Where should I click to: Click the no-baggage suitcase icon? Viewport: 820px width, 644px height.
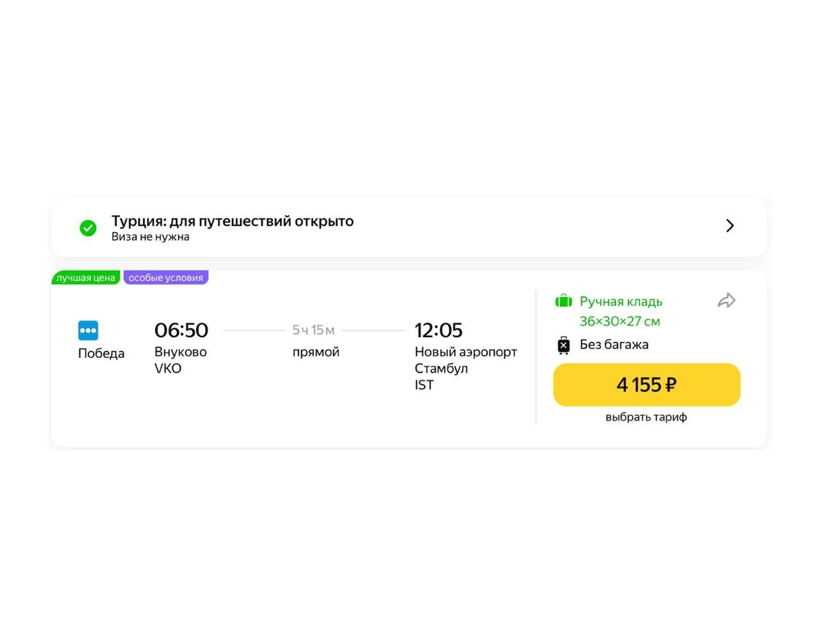click(564, 345)
